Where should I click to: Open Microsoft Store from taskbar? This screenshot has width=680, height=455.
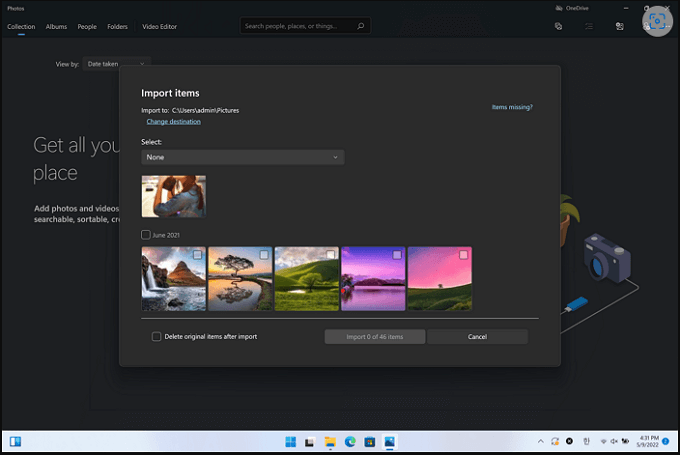point(369,442)
